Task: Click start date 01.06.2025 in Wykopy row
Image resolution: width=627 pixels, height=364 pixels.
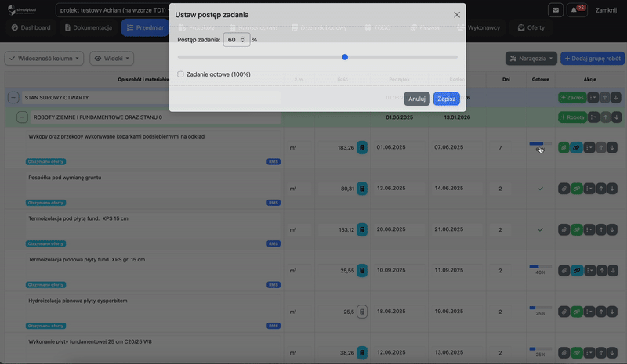Action: click(390, 147)
